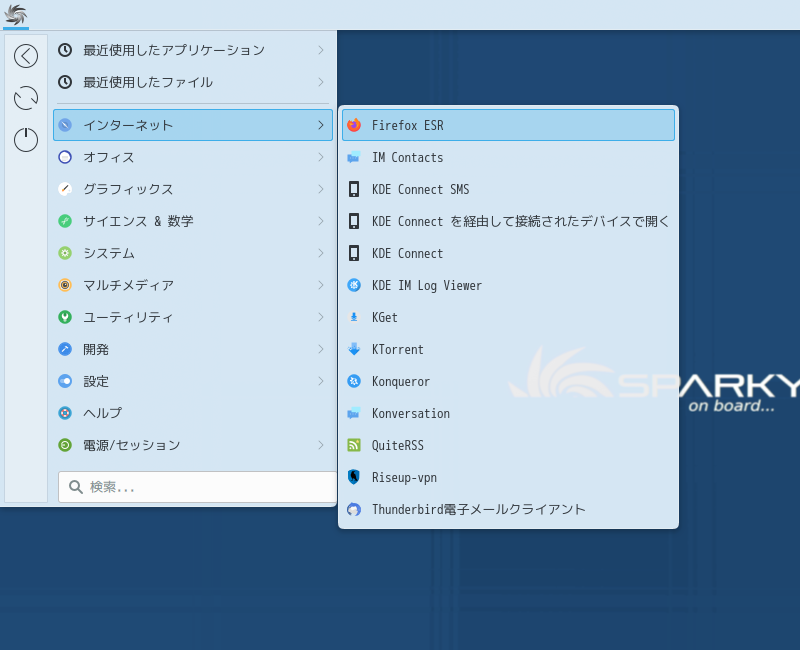Viewport: 800px width, 650px height.
Task: Expand the 設定 submenu arrow
Action: pyautogui.click(x=321, y=381)
